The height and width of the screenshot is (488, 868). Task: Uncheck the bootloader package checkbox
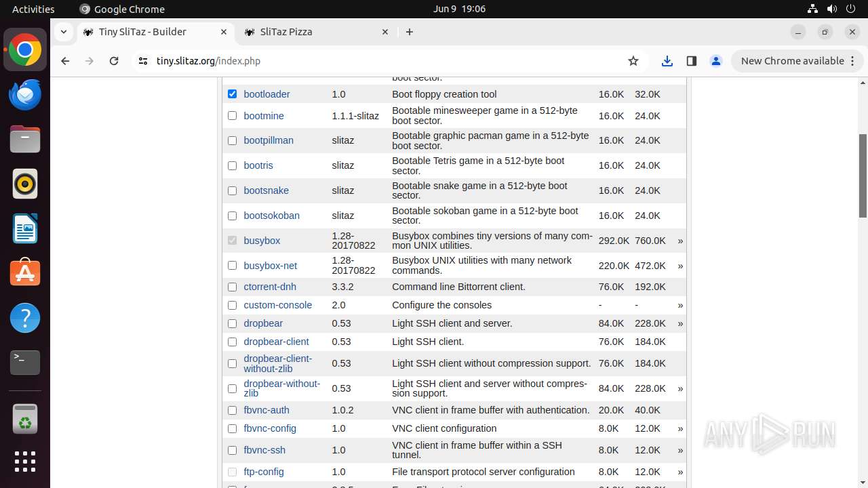click(232, 94)
